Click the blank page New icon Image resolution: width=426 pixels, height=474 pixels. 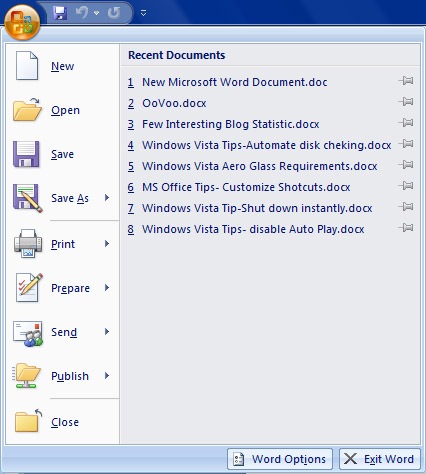27,66
